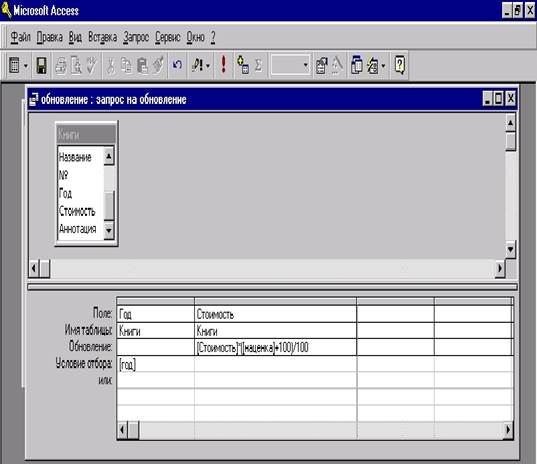Click the Cut scissors icon

click(x=111, y=65)
